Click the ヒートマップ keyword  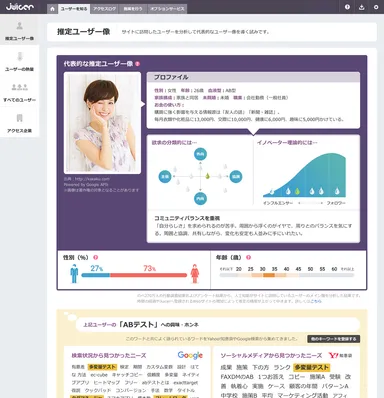click(107, 383)
